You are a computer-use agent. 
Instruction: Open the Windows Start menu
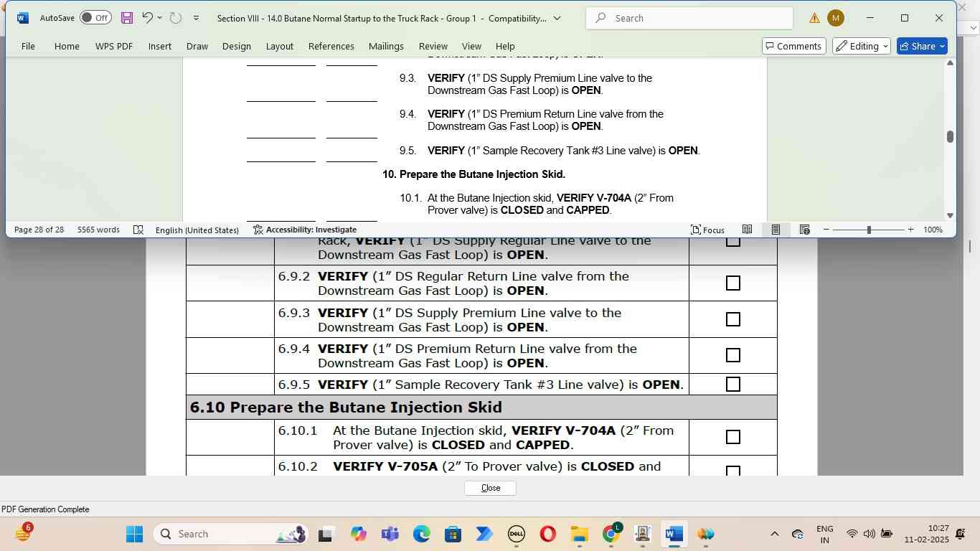point(134,534)
